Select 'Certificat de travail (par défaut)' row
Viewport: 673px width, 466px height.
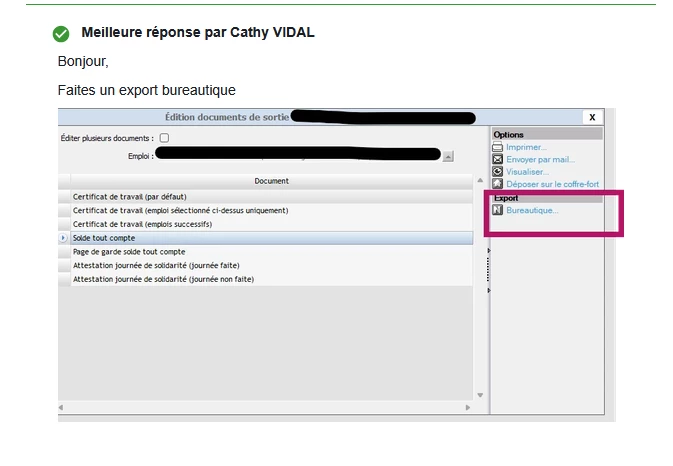click(x=271, y=197)
